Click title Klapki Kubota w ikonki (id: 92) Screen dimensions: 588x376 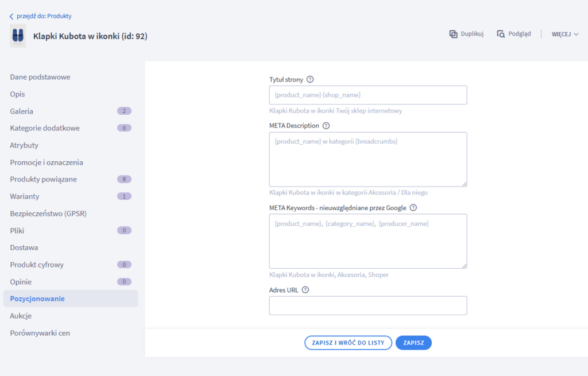[90, 36]
